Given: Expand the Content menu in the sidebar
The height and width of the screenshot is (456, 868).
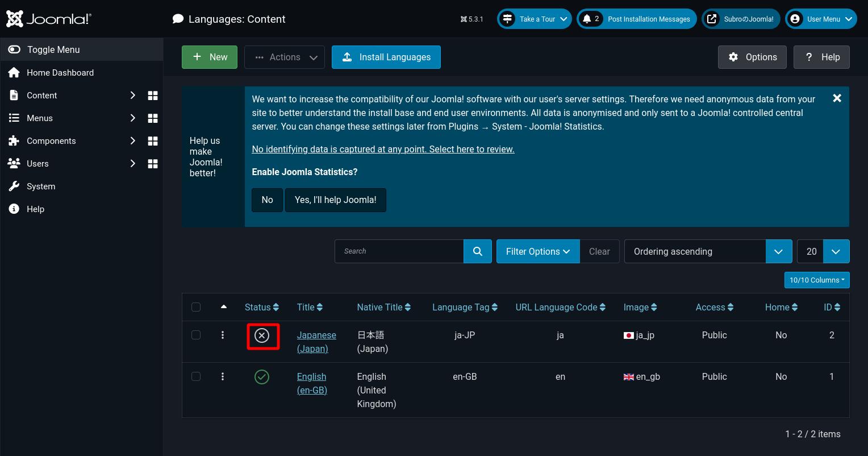Looking at the screenshot, I should (x=42, y=95).
